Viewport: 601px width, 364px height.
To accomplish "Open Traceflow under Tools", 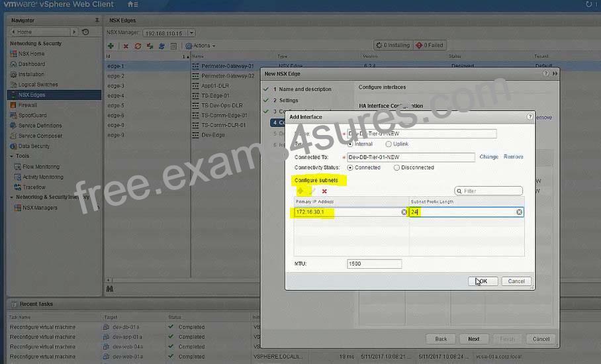I will tap(34, 187).
